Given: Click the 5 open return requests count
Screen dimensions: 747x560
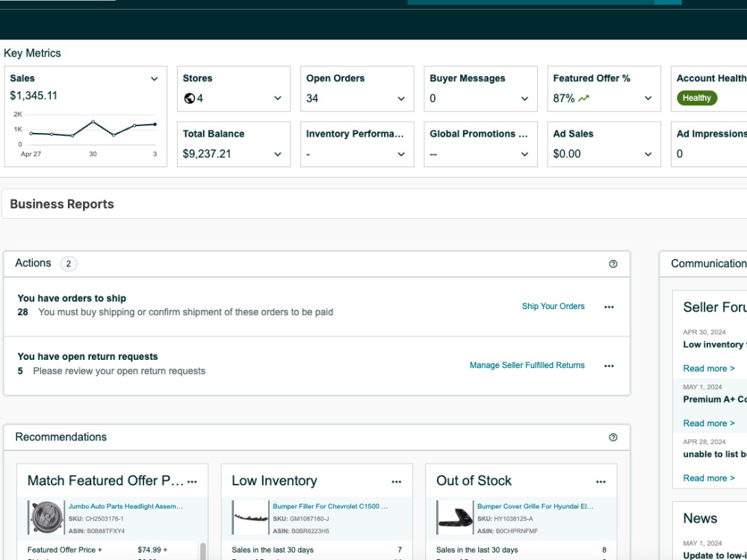Looking at the screenshot, I should click(20, 371).
